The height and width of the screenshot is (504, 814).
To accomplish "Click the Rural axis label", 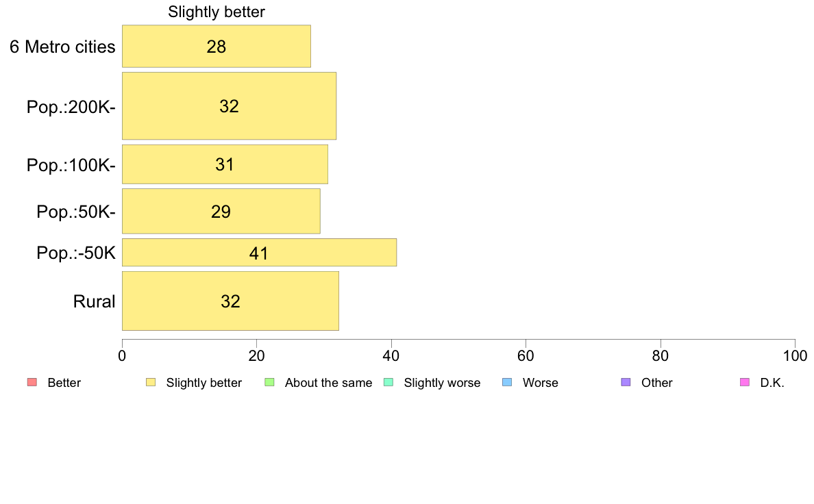I will [94, 301].
